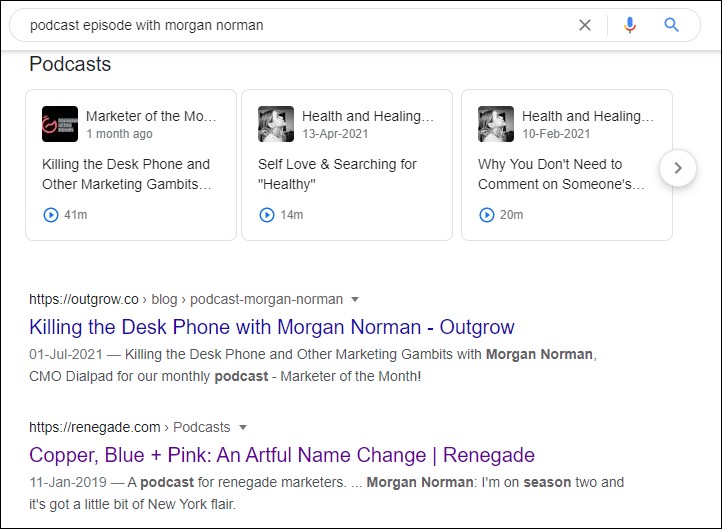Play the 41m Killing the Desk Phone episode

pyautogui.click(x=51, y=215)
